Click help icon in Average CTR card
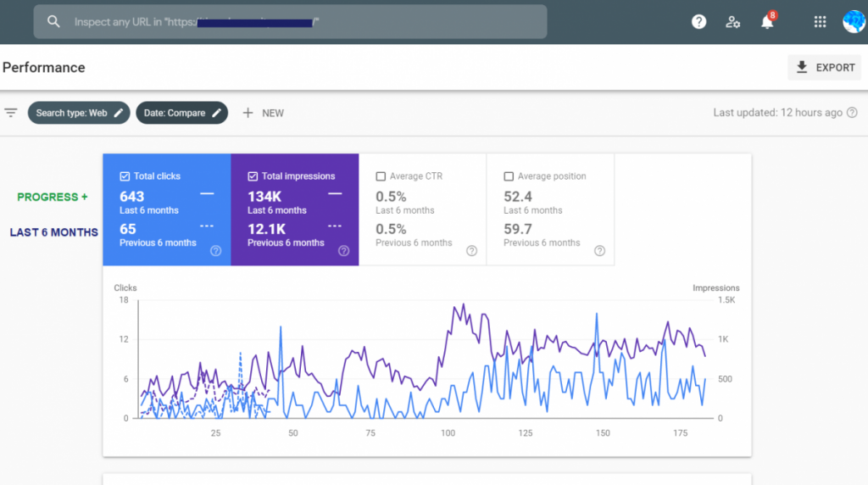 [x=471, y=251]
